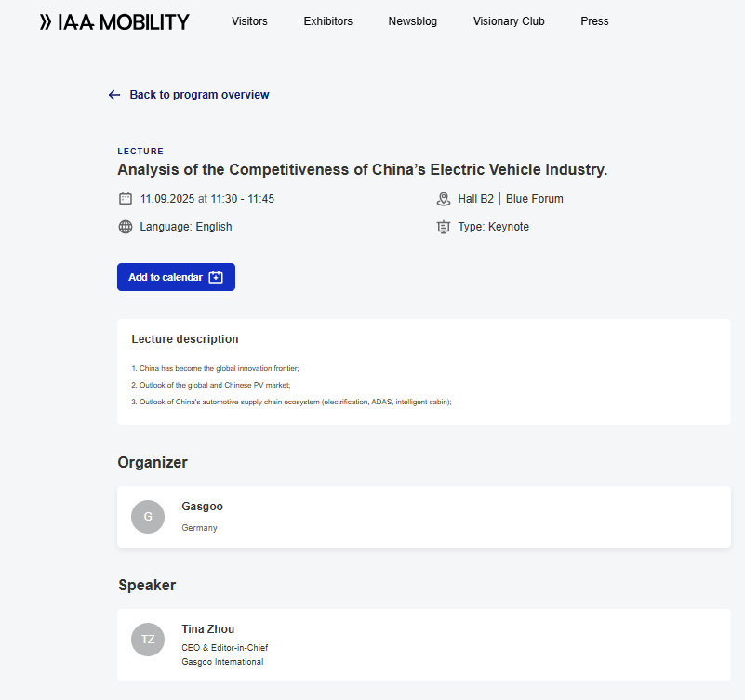This screenshot has height=700, width=745.
Task: Click the organizer name Gasgoo
Action: point(203,506)
